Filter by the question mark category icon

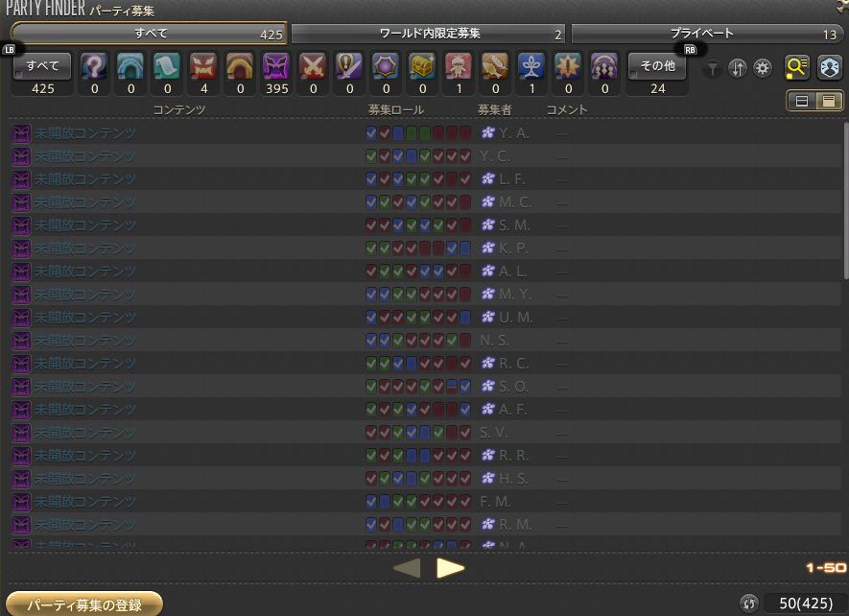94,66
